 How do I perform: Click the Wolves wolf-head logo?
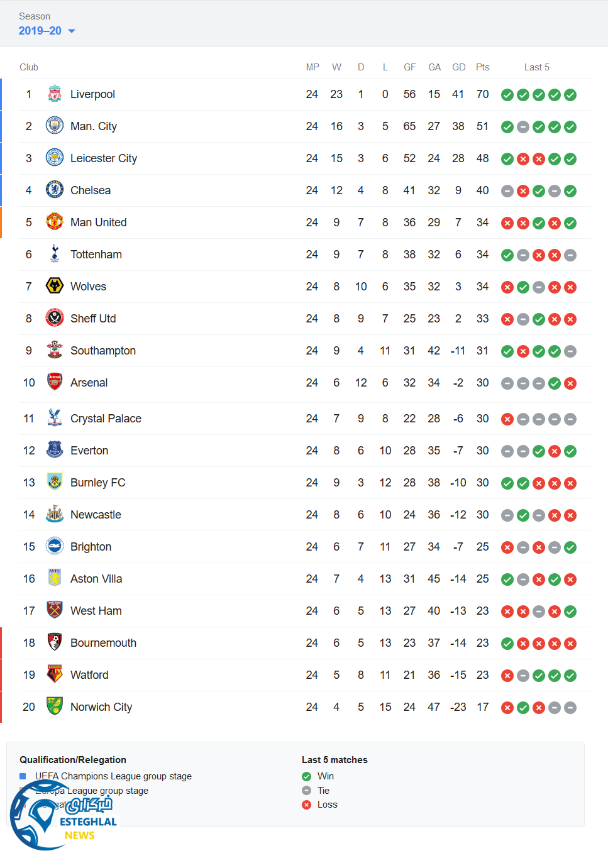(x=55, y=287)
